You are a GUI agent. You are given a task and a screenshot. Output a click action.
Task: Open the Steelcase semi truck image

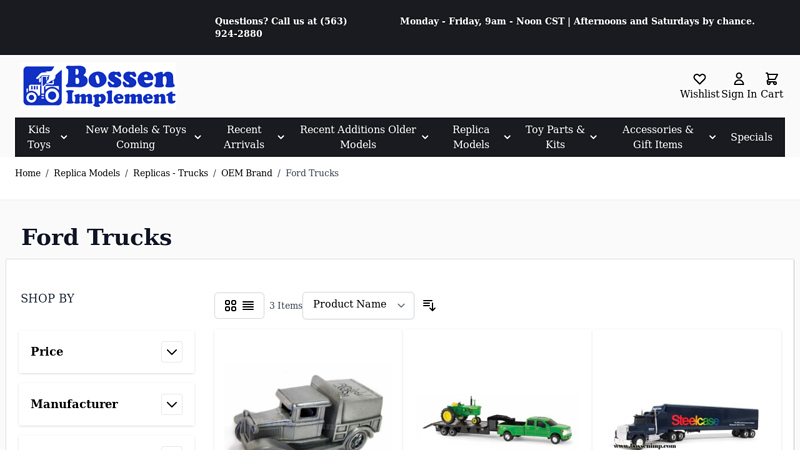click(x=686, y=426)
